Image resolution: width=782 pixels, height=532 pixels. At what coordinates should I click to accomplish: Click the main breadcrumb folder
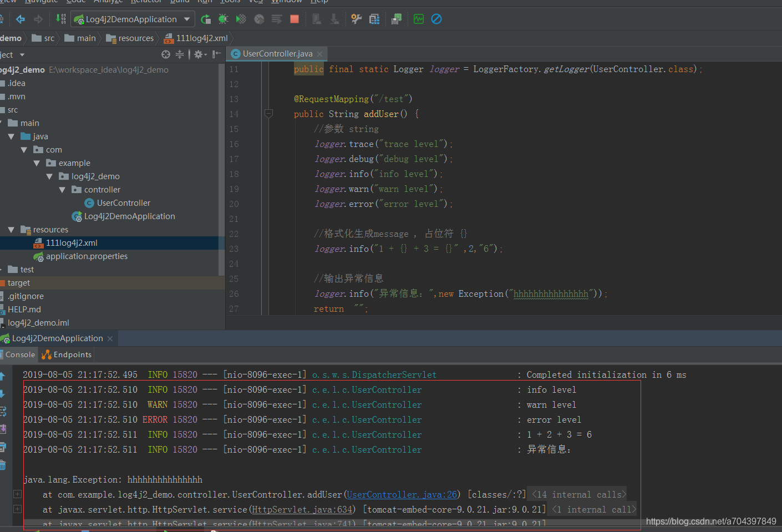click(x=80, y=38)
